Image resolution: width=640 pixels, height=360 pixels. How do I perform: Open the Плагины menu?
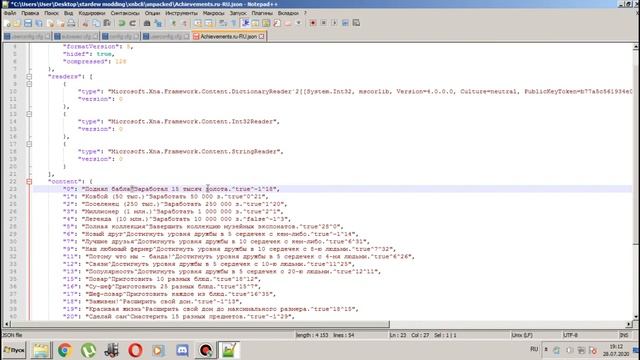click(262, 13)
